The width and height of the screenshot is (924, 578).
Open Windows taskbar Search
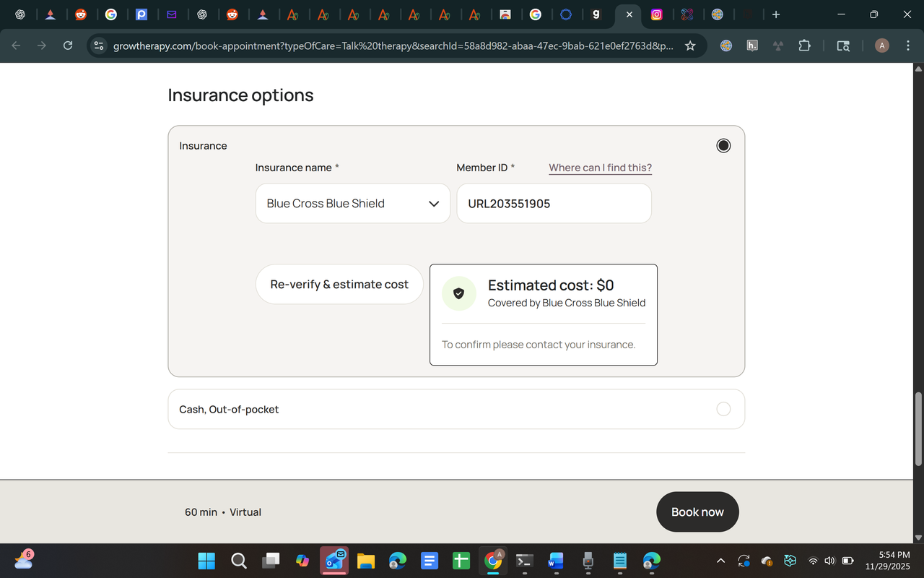239,561
